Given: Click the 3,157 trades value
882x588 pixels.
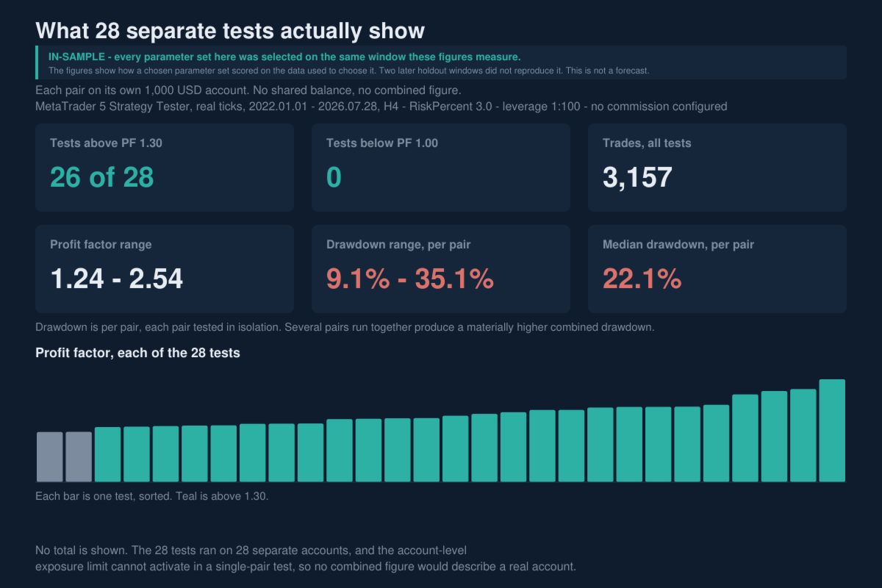Looking at the screenshot, I should click(637, 177).
